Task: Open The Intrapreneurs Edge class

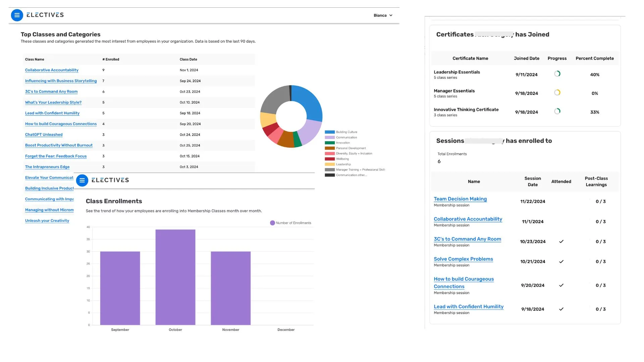Action: click(47, 167)
